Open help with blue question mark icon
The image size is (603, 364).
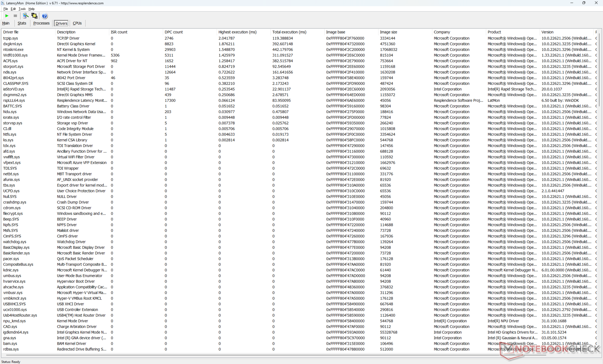[x=45, y=16]
